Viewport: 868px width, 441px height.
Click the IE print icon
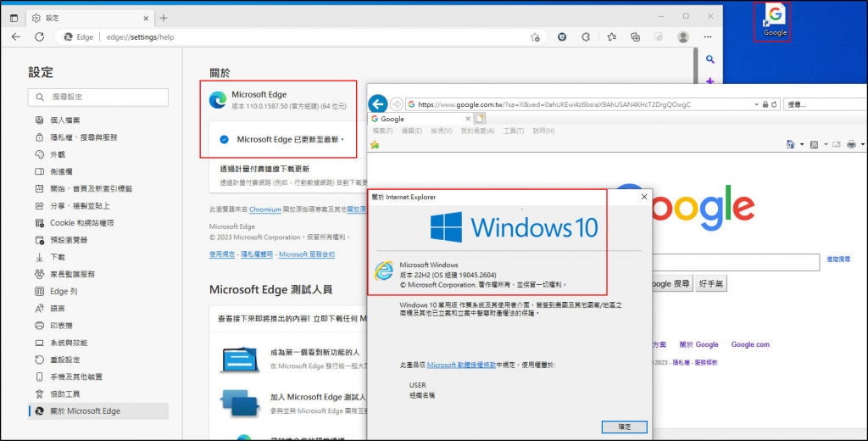tap(852, 145)
